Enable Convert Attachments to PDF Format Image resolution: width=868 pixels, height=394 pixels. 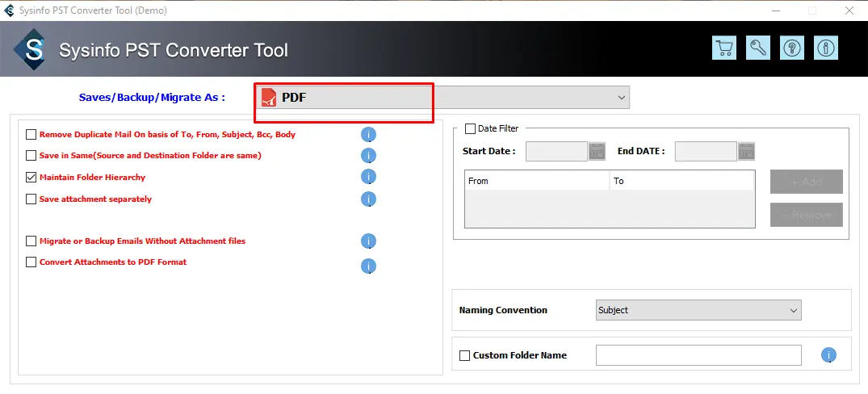coord(31,262)
